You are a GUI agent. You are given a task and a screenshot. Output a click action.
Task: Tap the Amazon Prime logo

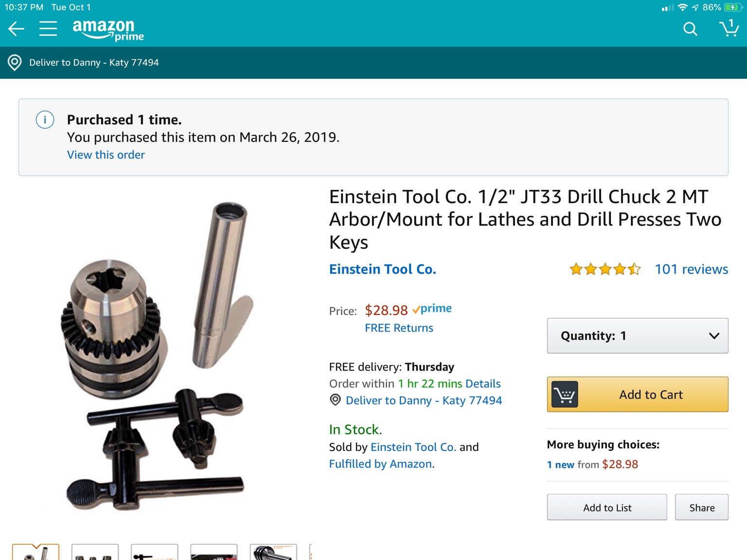pos(108,30)
